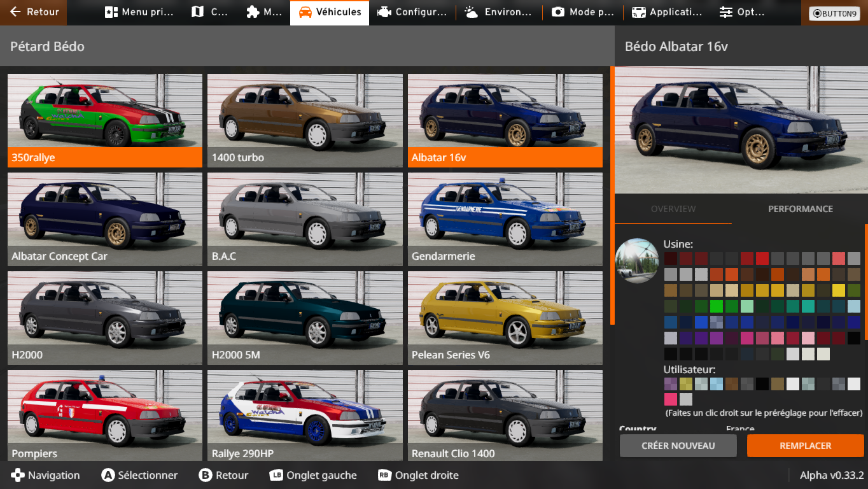Pick the yellow-olive checkered Utilisateur swatch
868x489 pixels.
pos(686,383)
